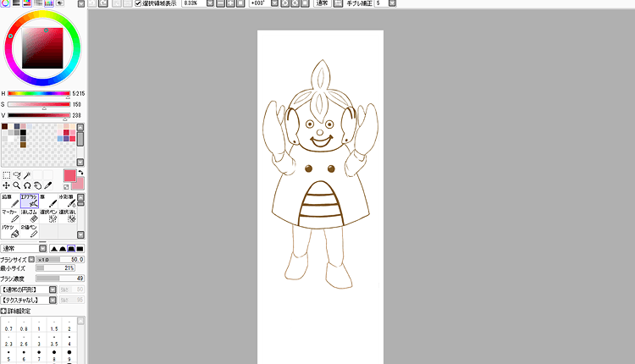The width and height of the screenshot is (635, 364).
Task: Open the 手ブレ補正 stabilizer dropdown
Action: 392,3
